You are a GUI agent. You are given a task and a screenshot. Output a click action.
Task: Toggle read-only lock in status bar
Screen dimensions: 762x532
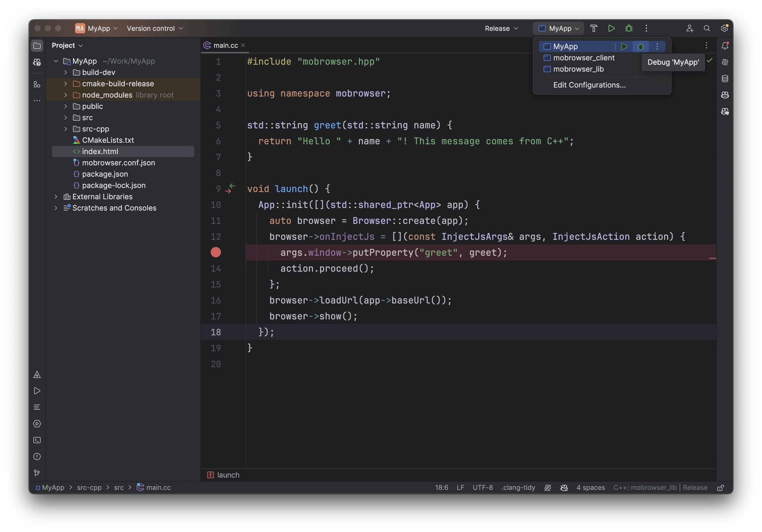(x=721, y=488)
